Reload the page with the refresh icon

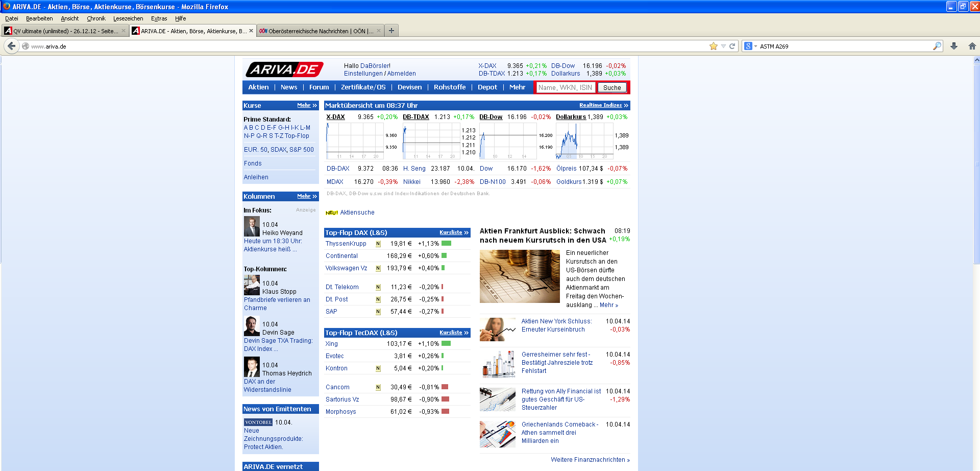(x=732, y=46)
